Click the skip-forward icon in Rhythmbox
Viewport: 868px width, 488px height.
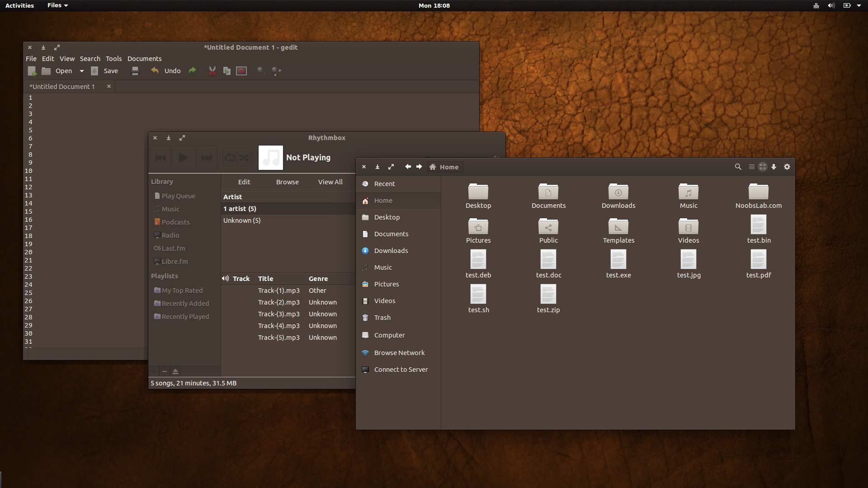tap(207, 157)
